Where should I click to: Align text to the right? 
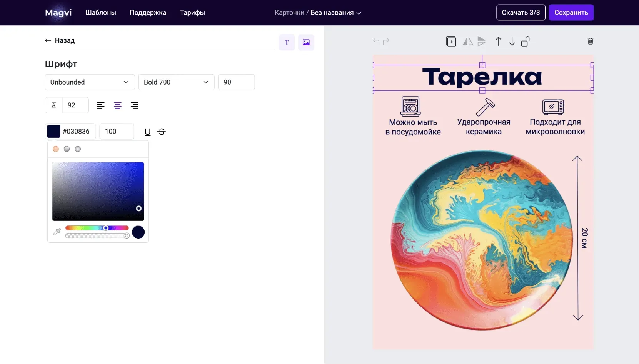tap(134, 105)
